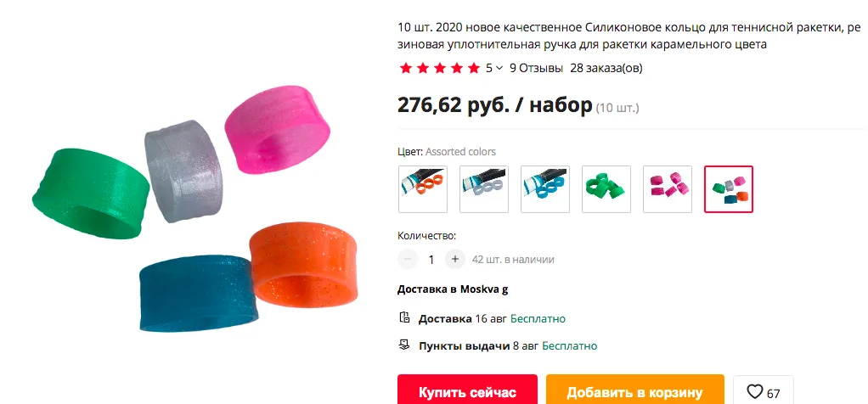Increase quantity with plus button
The width and height of the screenshot is (868, 404).
click(x=455, y=259)
